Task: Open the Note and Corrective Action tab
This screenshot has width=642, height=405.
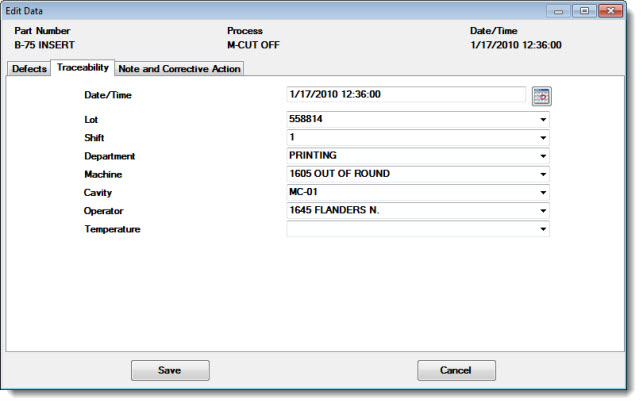Action: pyautogui.click(x=179, y=69)
